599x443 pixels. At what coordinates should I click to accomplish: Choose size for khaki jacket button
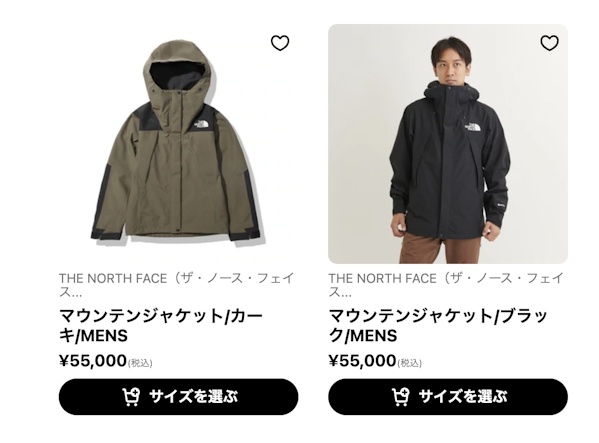[x=178, y=397]
